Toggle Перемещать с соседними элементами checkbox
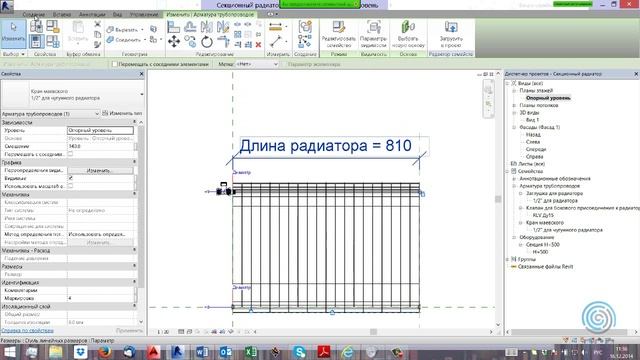640x360 pixels. click(115, 64)
